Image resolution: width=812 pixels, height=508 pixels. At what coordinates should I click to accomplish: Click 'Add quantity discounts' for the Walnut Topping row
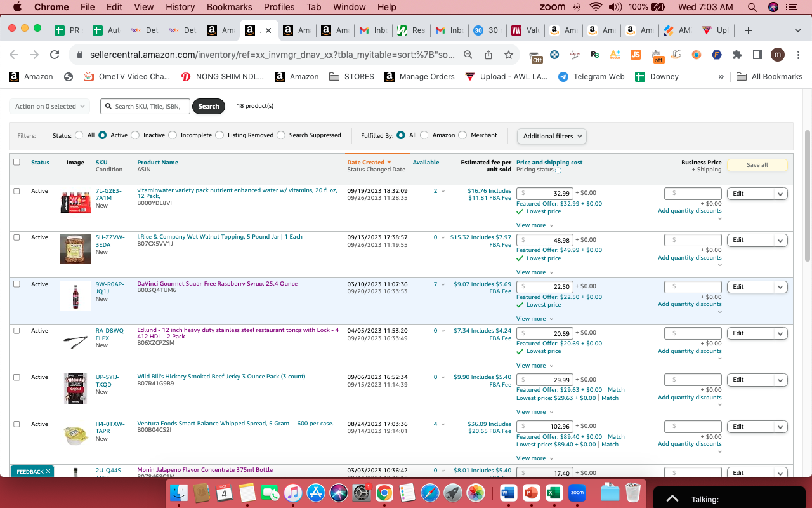(690, 258)
